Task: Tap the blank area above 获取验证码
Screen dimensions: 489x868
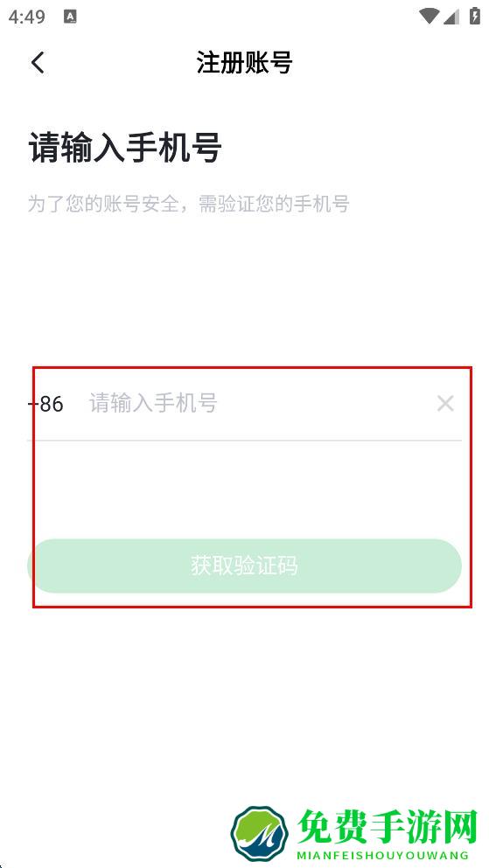Action: click(x=244, y=490)
